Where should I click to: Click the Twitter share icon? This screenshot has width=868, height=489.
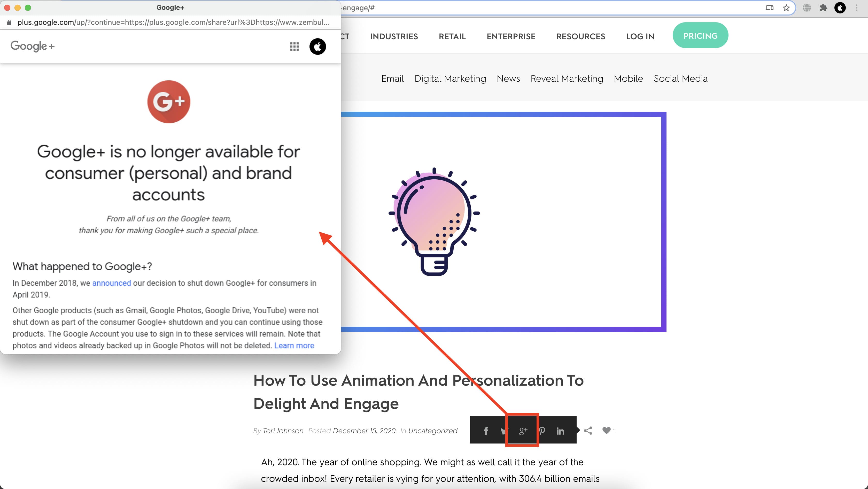pyautogui.click(x=503, y=431)
